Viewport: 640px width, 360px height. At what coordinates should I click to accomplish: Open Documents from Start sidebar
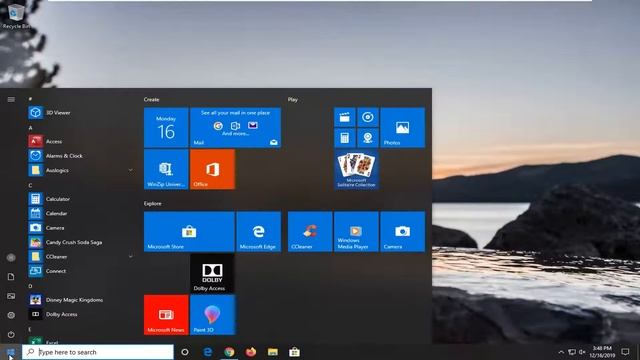click(11, 277)
